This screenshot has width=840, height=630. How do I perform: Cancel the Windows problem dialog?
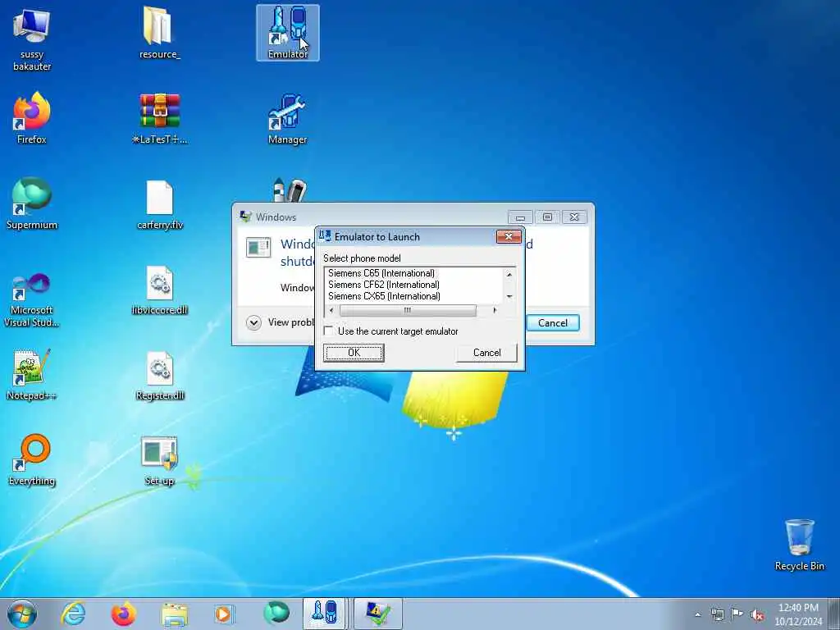point(553,323)
